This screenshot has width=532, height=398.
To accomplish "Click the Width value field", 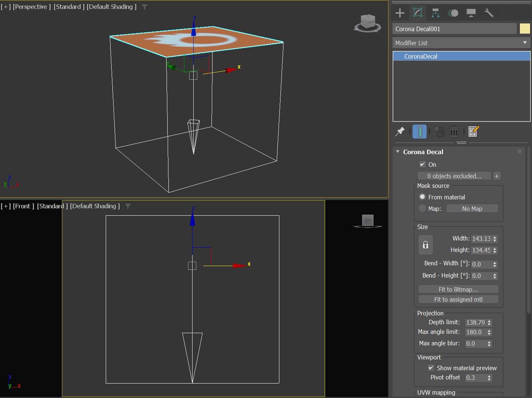I will coord(481,239).
